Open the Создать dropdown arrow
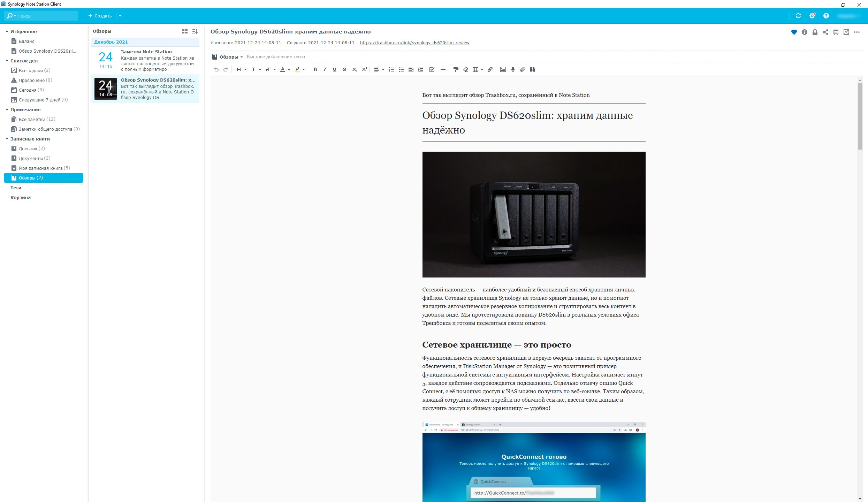 [120, 16]
